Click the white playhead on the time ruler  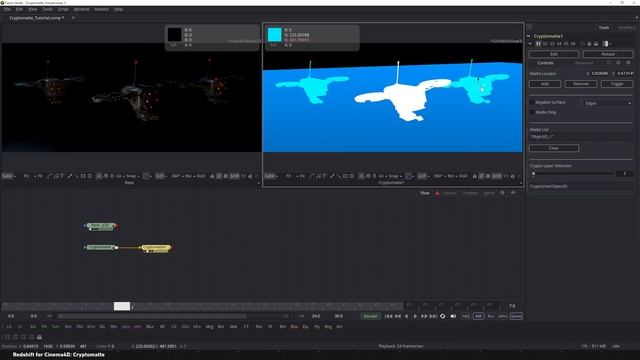(x=122, y=306)
